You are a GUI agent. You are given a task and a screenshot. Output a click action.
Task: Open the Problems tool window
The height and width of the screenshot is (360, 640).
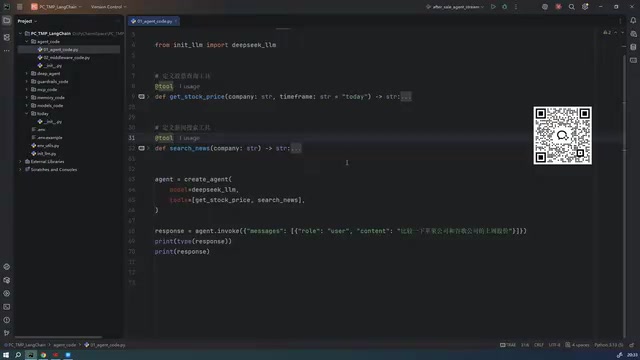7,320
